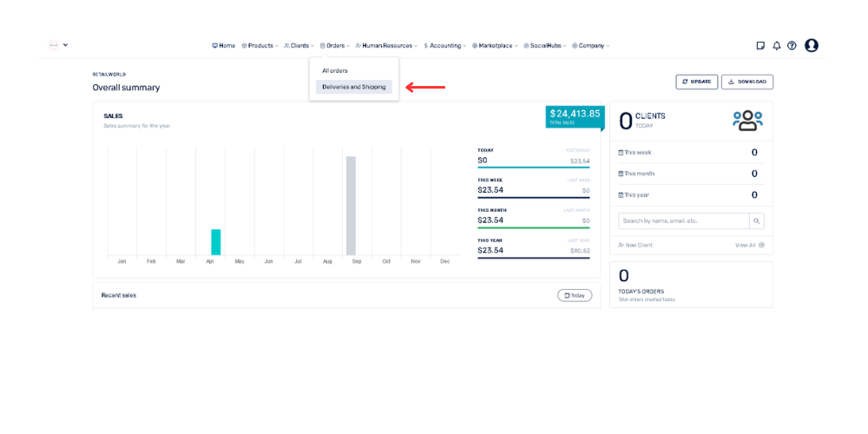Click the This week calendar icon
This screenshot has height=434, width=868.
[621, 153]
